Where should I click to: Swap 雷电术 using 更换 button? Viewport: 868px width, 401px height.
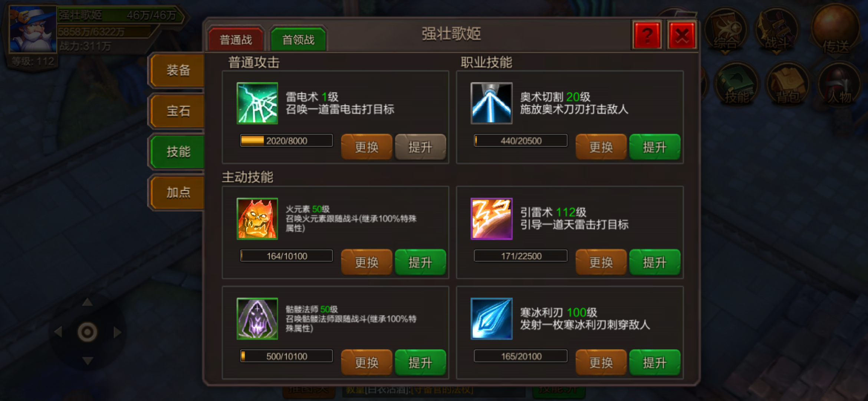[366, 147]
